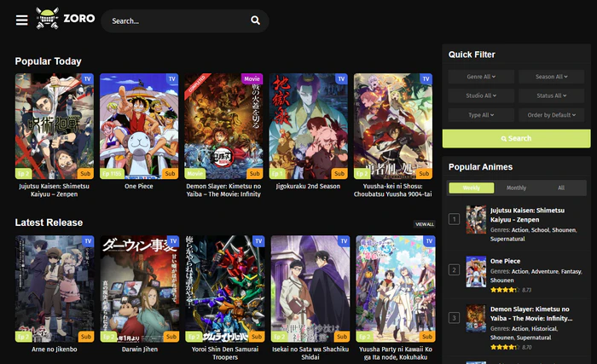Click the Movie badge on Demon Slayer
This screenshot has height=364, width=597.
[x=252, y=78]
